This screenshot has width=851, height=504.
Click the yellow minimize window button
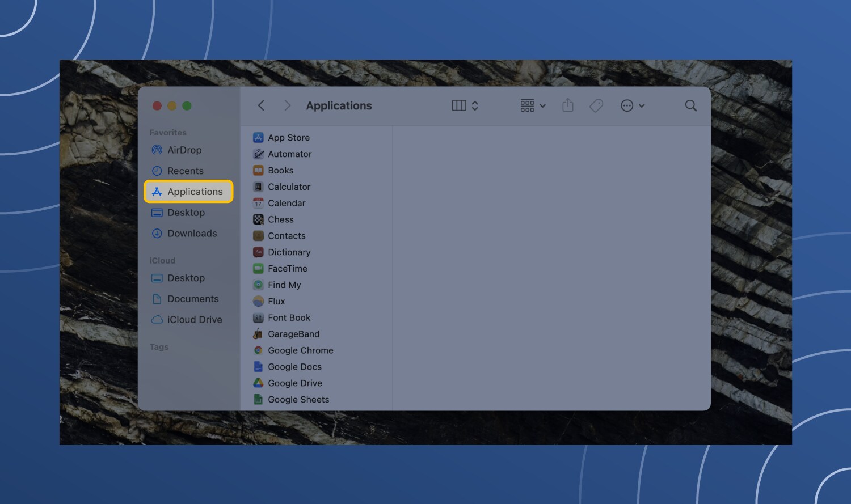point(172,106)
